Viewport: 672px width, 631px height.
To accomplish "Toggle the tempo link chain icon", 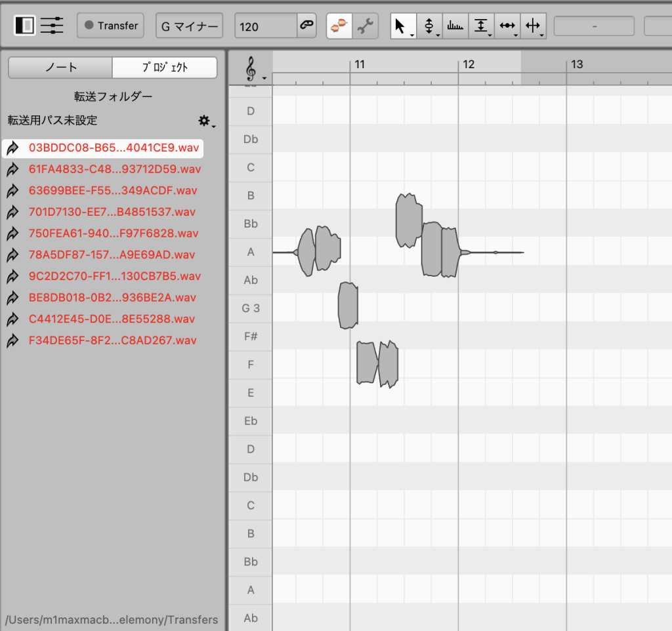I will 306,26.
